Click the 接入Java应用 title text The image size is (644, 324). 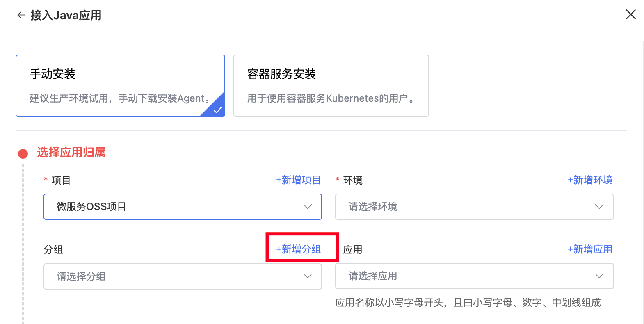tap(66, 15)
